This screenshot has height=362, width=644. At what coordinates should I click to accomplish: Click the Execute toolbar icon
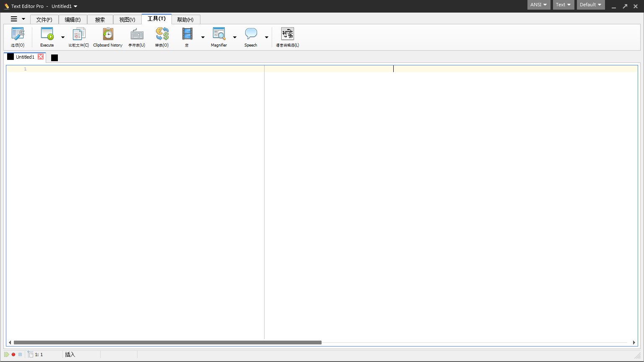[47, 34]
